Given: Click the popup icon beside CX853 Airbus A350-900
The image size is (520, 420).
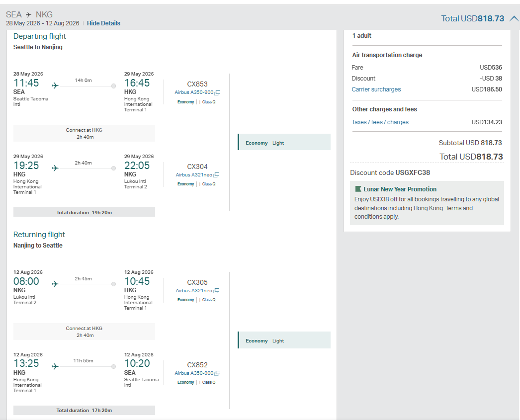Looking at the screenshot, I should click(217, 92).
